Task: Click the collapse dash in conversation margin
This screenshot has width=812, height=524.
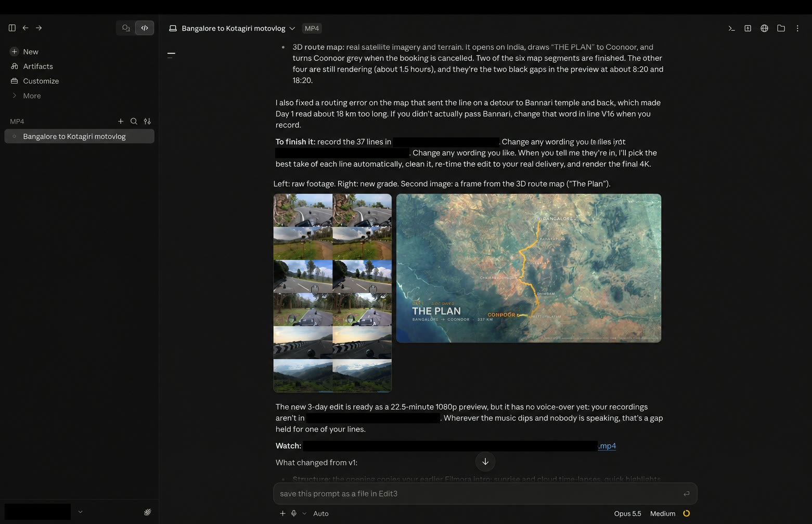Action: [171, 53]
